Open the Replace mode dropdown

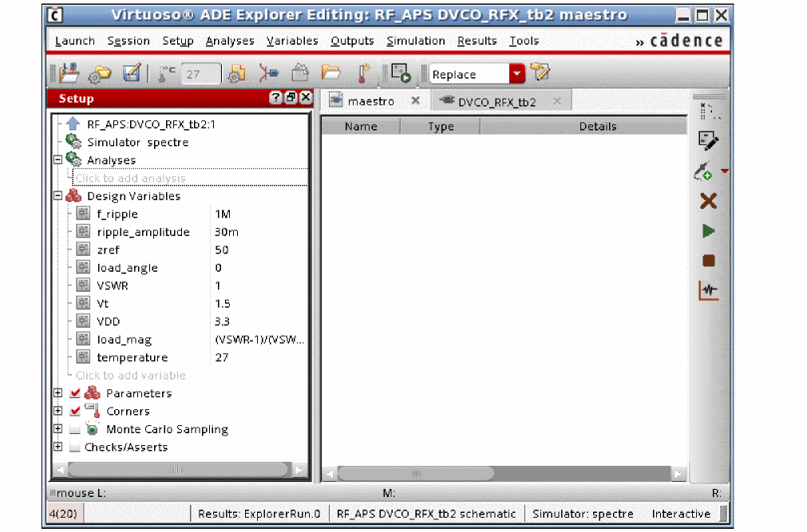[x=517, y=74]
